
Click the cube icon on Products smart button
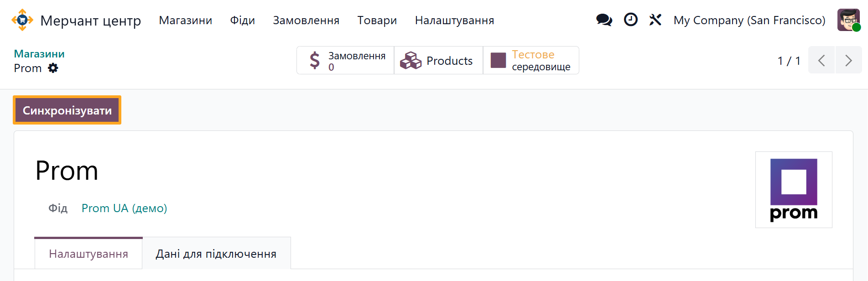click(x=410, y=60)
